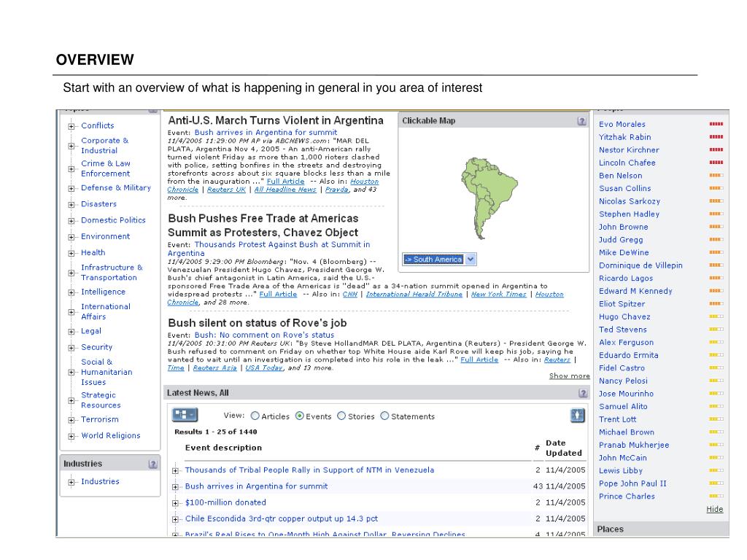
Task: Open Full Article for the Rove's job story
Action: (479, 359)
